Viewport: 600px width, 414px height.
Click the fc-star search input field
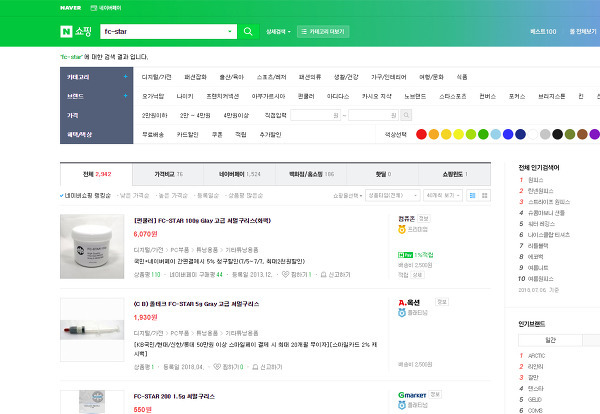click(163, 31)
